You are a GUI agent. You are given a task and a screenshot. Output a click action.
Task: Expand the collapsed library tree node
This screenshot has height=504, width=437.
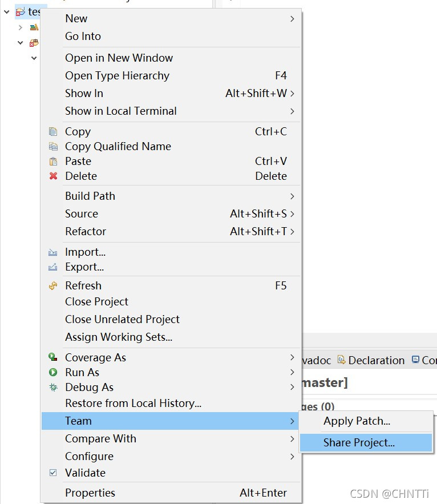[21, 27]
